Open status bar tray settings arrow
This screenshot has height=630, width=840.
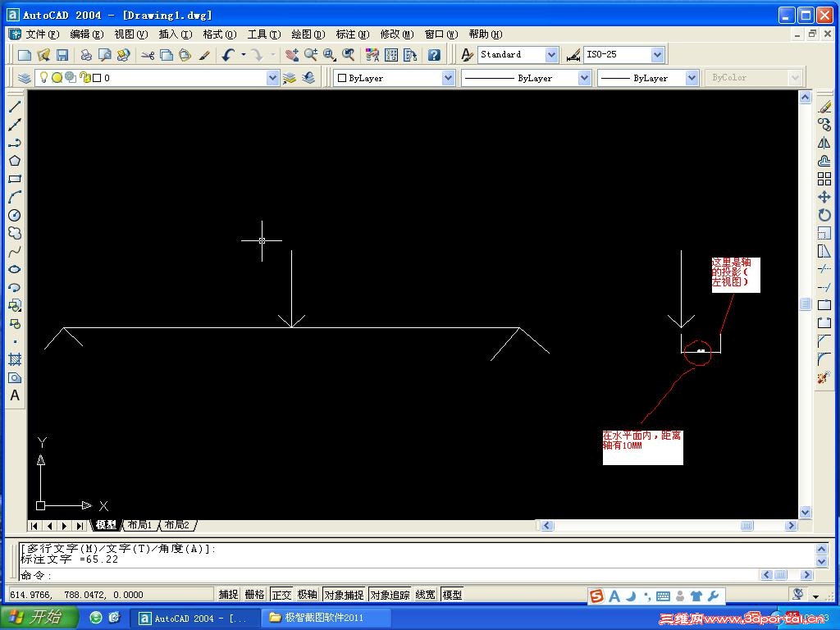tap(816, 596)
